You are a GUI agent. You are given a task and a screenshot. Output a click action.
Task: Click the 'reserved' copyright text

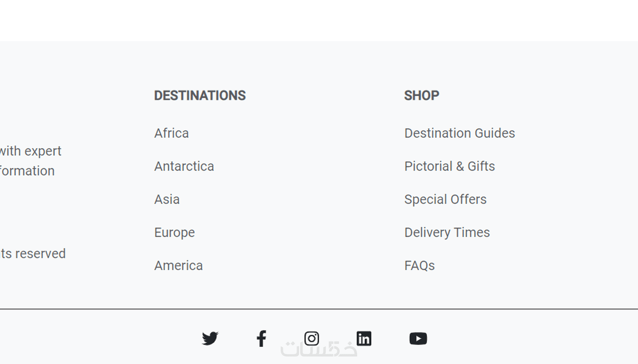tap(34, 254)
